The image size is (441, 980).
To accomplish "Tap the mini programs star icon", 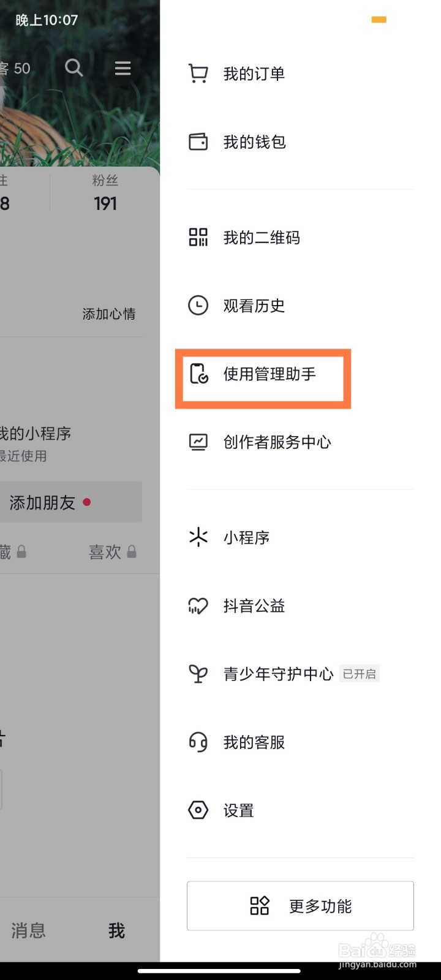I will click(198, 538).
